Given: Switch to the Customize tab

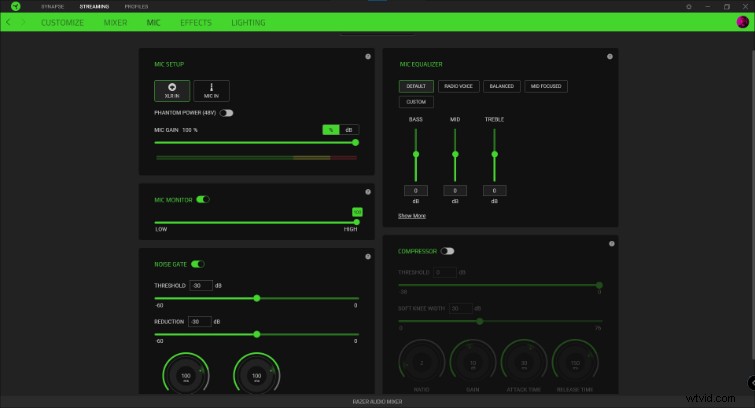Looking at the screenshot, I should click(x=62, y=23).
